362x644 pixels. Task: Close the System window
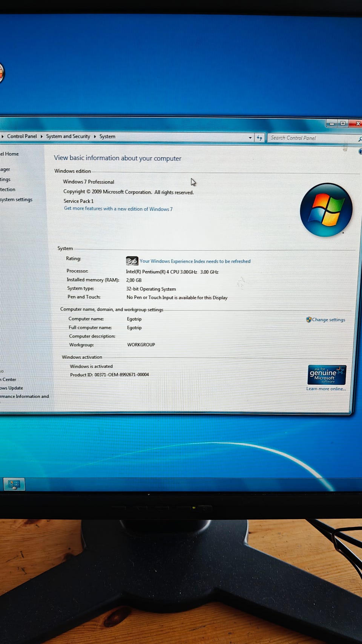point(356,123)
